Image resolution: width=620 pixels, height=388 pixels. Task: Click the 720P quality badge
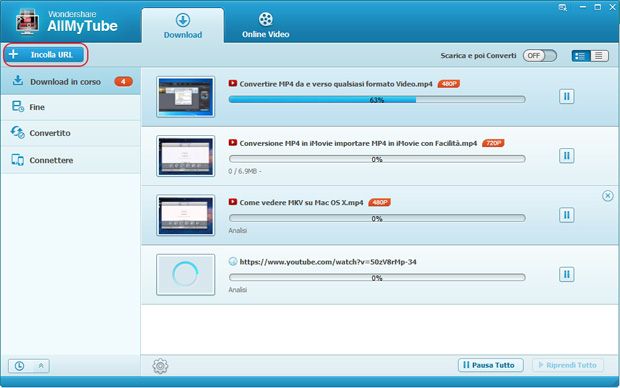point(493,143)
